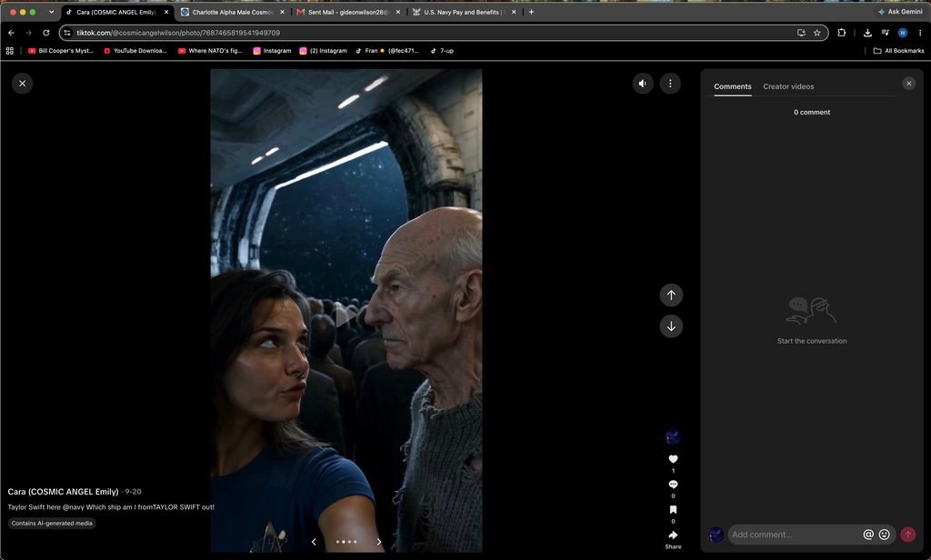Screen dimensions: 931x560
Task: Open the 7-up bookmark
Action: [443, 51]
